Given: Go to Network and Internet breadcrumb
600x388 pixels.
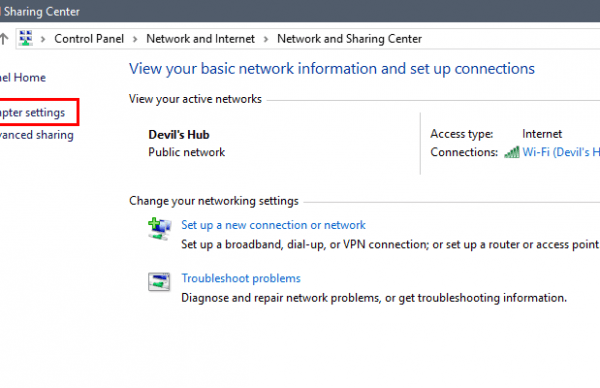Looking at the screenshot, I should tap(201, 39).
